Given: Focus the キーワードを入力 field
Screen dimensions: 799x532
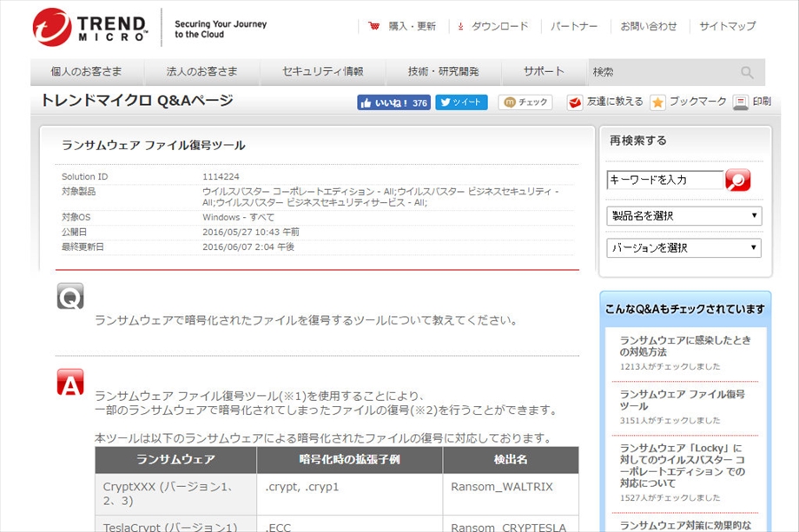Looking at the screenshot, I should tap(665, 180).
